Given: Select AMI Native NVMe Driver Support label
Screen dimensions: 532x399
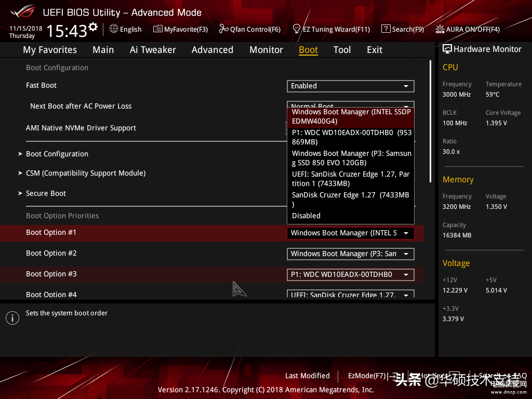Looking at the screenshot, I should (81, 128).
